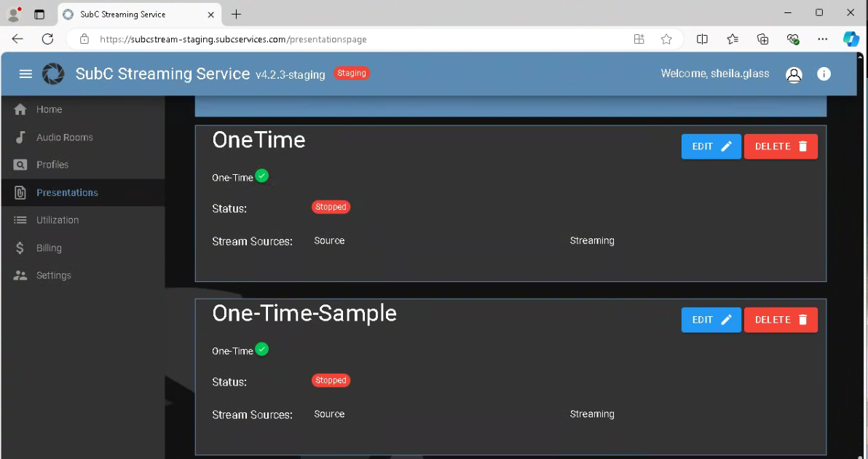Delete the One-Time-Sample presentation
The width and height of the screenshot is (868, 459).
(781, 320)
